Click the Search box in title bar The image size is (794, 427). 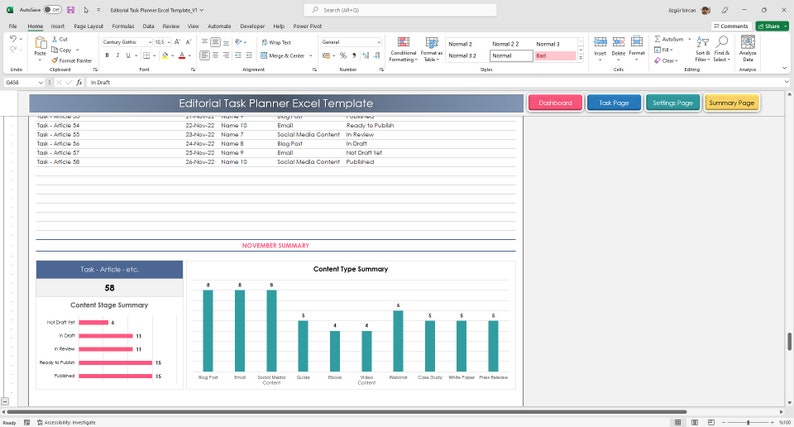click(400, 10)
